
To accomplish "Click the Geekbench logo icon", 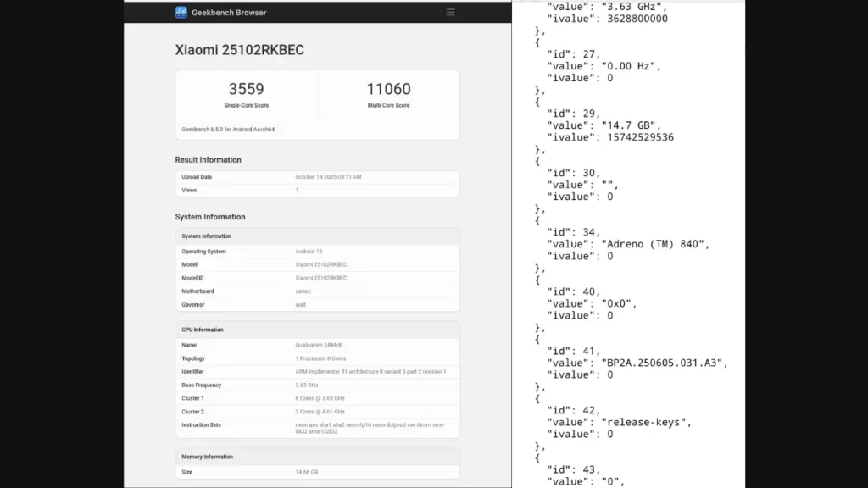I will [181, 13].
